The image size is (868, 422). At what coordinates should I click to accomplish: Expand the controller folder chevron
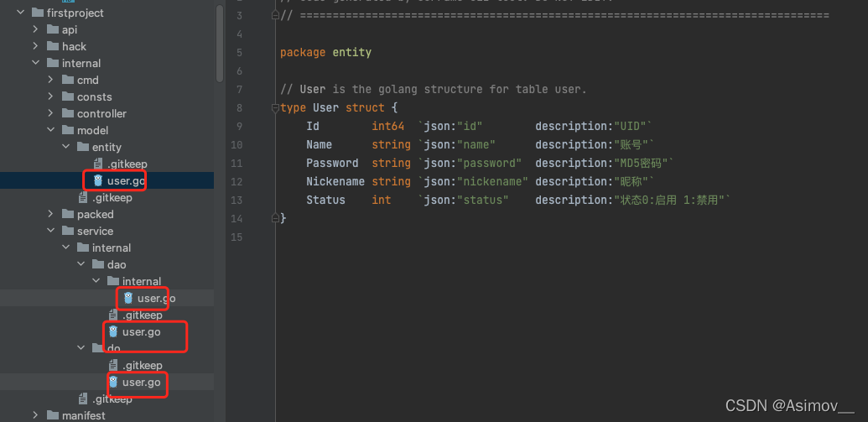pyautogui.click(x=51, y=113)
